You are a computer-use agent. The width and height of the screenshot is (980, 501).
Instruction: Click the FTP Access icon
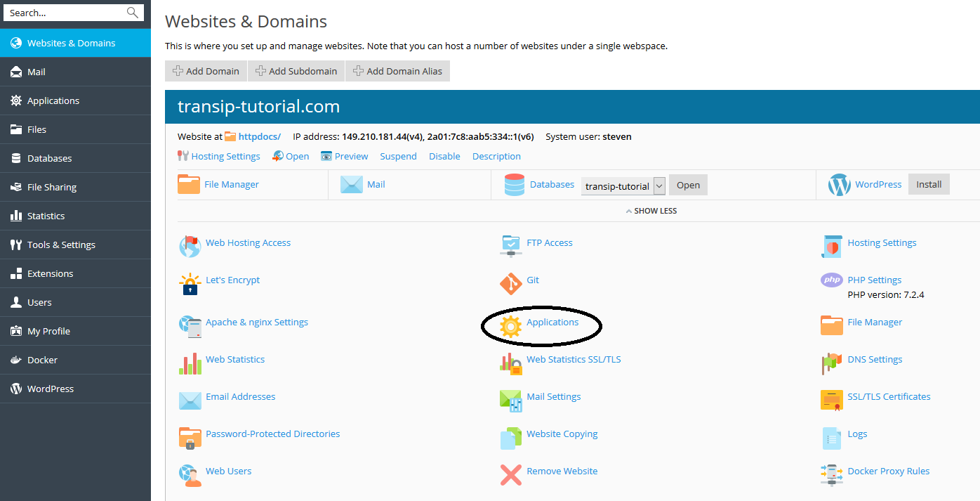click(x=511, y=247)
